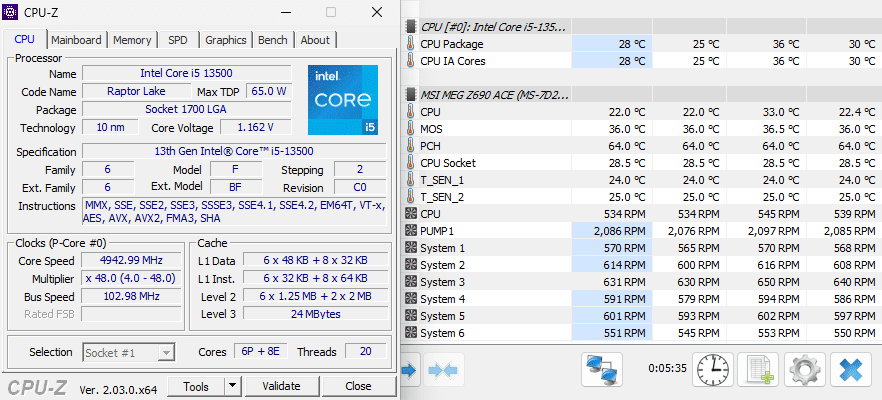
Task: Click the Cores value 6P + 8E
Action: point(260,352)
